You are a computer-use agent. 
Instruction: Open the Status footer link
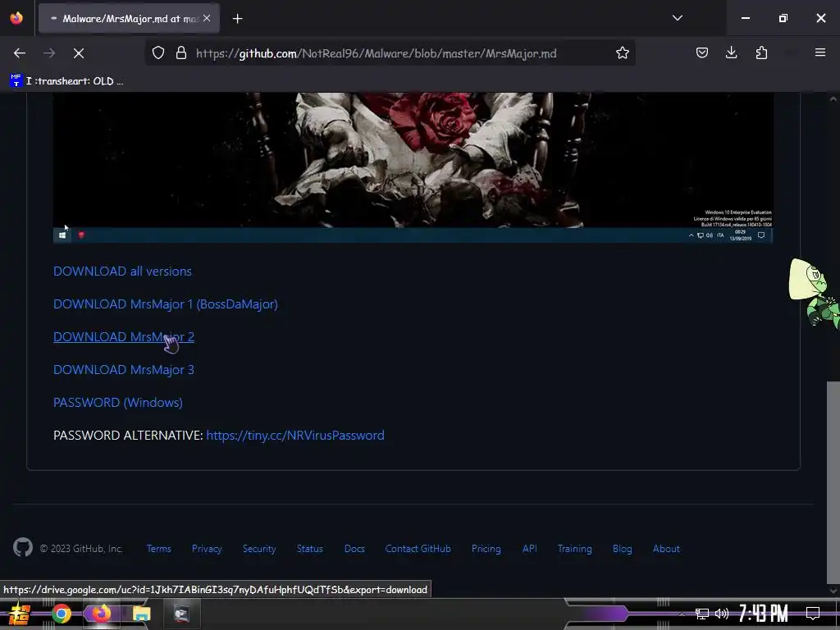click(x=309, y=549)
